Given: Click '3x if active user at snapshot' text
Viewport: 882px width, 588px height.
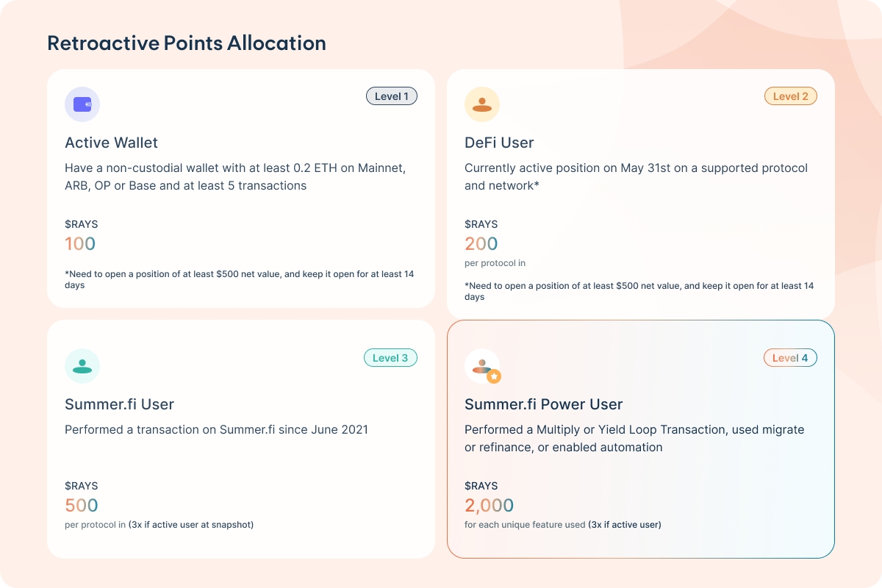Looking at the screenshot, I should (x=191, y=525).
